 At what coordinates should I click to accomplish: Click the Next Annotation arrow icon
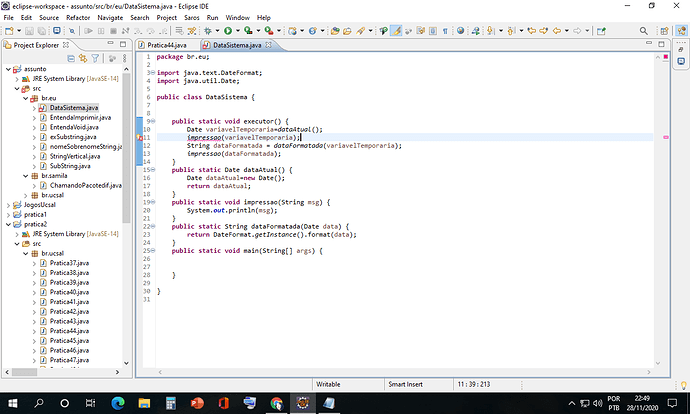coord(490,31)
